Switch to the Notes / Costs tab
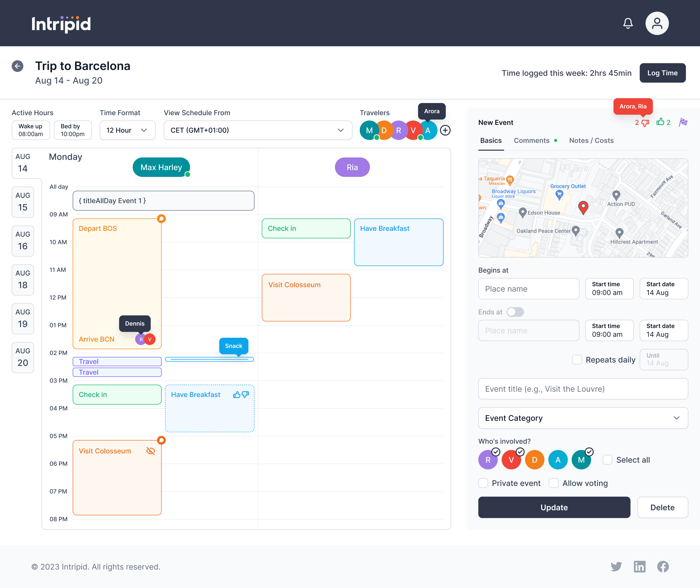 pyautogui.click(x=591, y=140)
